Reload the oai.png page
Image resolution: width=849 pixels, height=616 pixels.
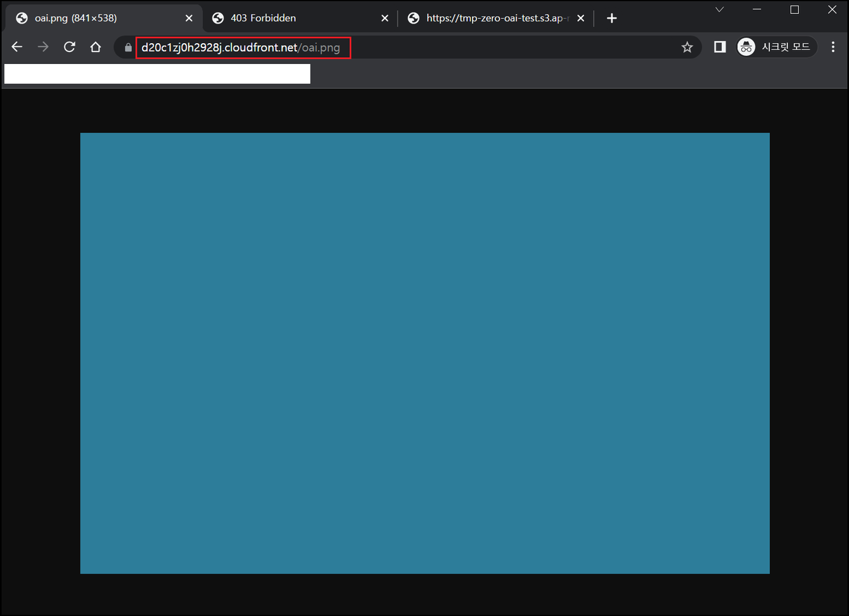pos(70,47)
